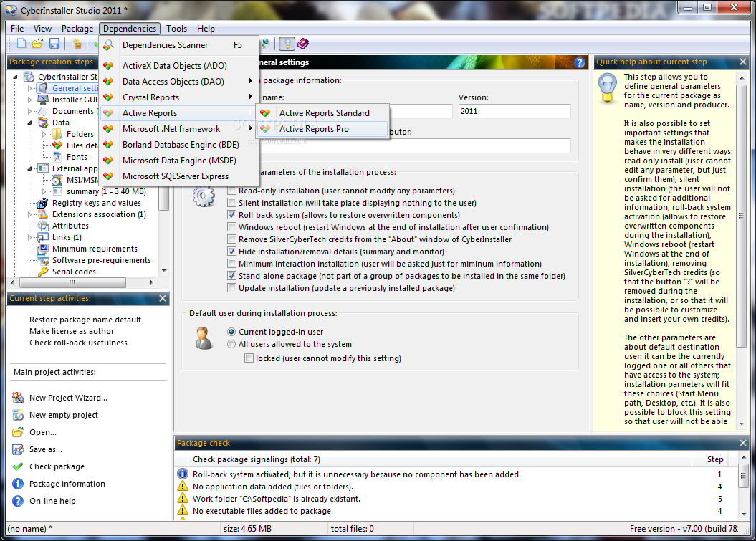The width and height of the screenshot is (756, 541).
Task: Click the On-line help question mark icon
Action: click(18, 501)
